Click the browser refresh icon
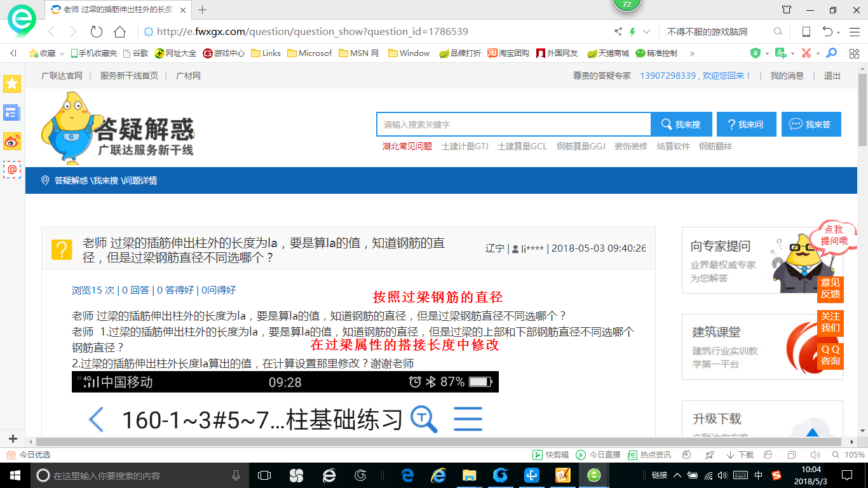The width and height of the screenshot is (868, 488). click(x=96, y=32)
